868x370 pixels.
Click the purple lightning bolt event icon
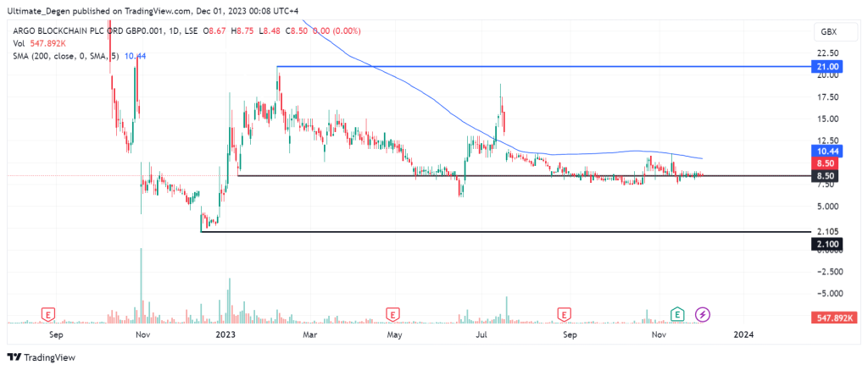703,314
